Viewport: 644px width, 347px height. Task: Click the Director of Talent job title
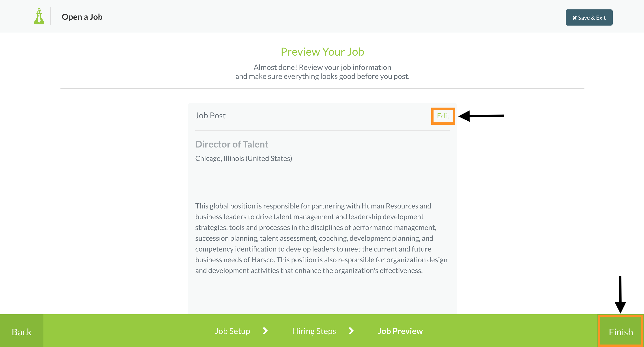(232, 144)
